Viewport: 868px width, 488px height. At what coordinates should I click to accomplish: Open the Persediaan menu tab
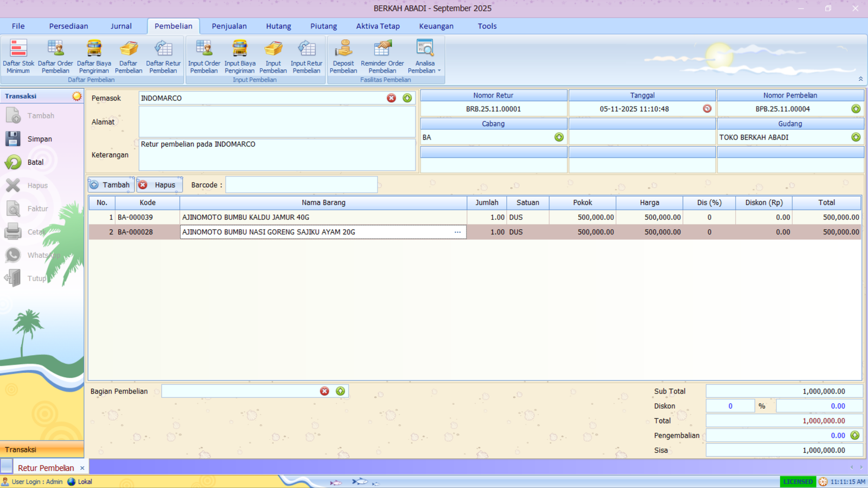[x=68, y=26]
